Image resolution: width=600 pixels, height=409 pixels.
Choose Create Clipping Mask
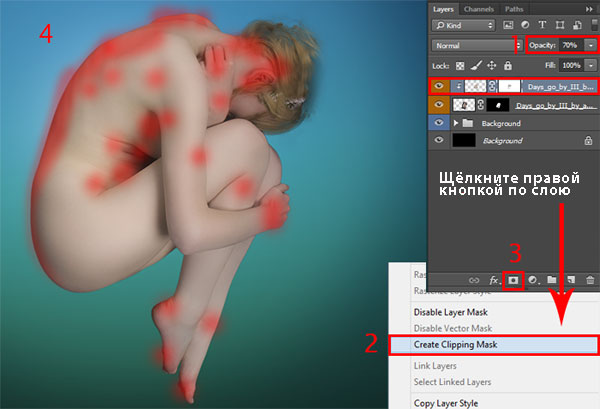tap(494, 345)
